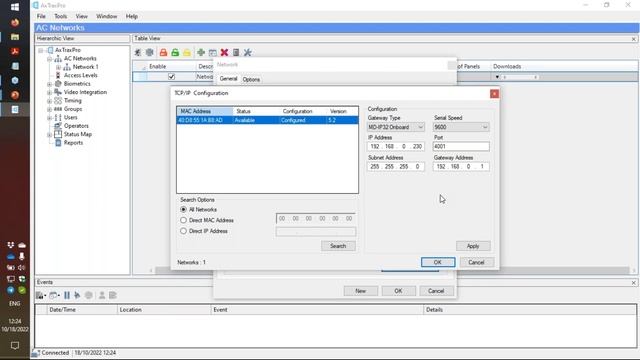Open the Help menu

click(131, 16)
